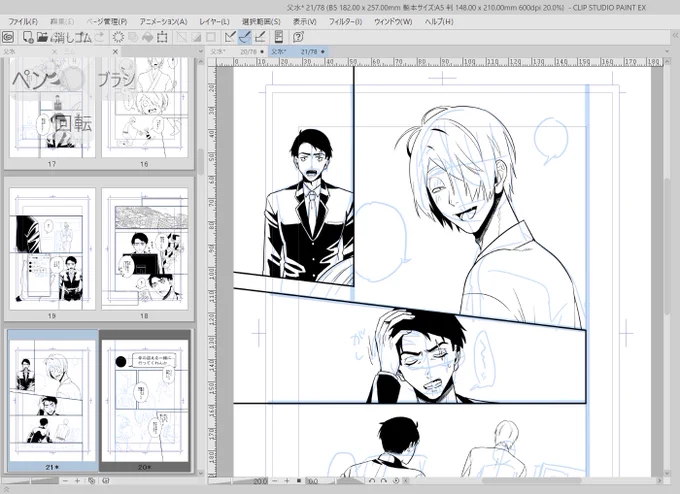680x494 pixels.
Task: Click the Invert selection toolbar icon
Action: (196, 37)
